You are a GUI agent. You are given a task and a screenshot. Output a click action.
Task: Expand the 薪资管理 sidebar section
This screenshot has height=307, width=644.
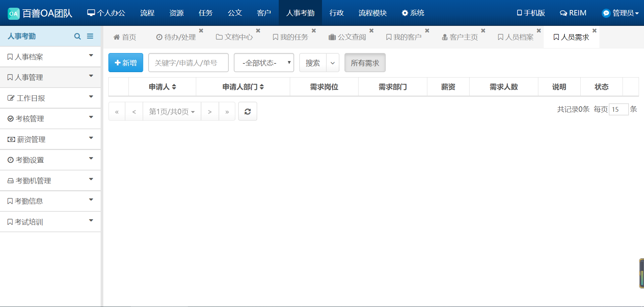tap(50, 139)
